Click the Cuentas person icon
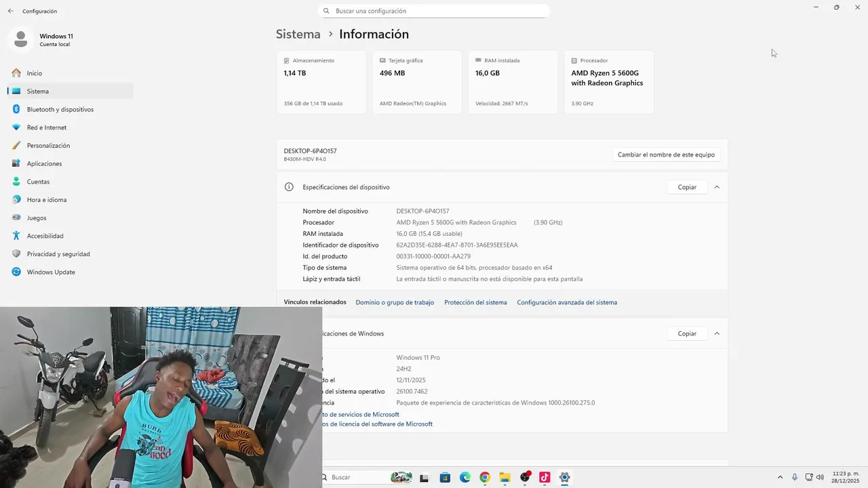868x488 pixels. pyautogui.click(x=16, y=182)
